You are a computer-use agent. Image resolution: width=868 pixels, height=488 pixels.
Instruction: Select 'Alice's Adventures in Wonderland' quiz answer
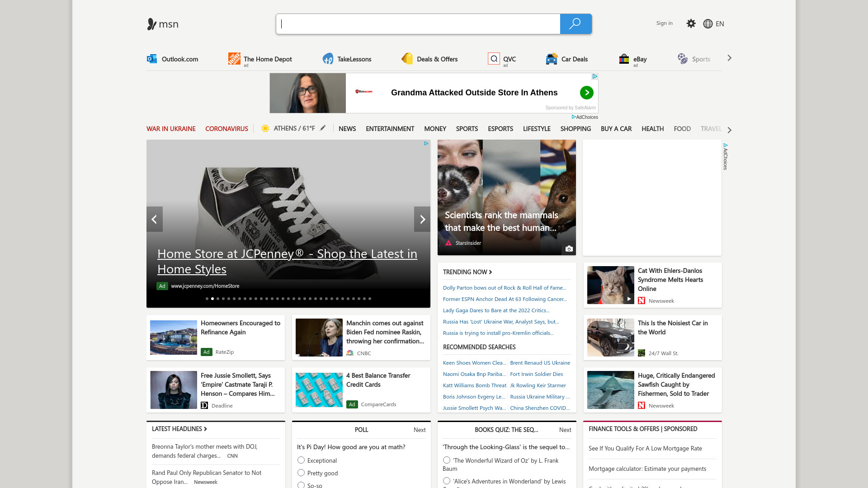(x=447, y=481)
